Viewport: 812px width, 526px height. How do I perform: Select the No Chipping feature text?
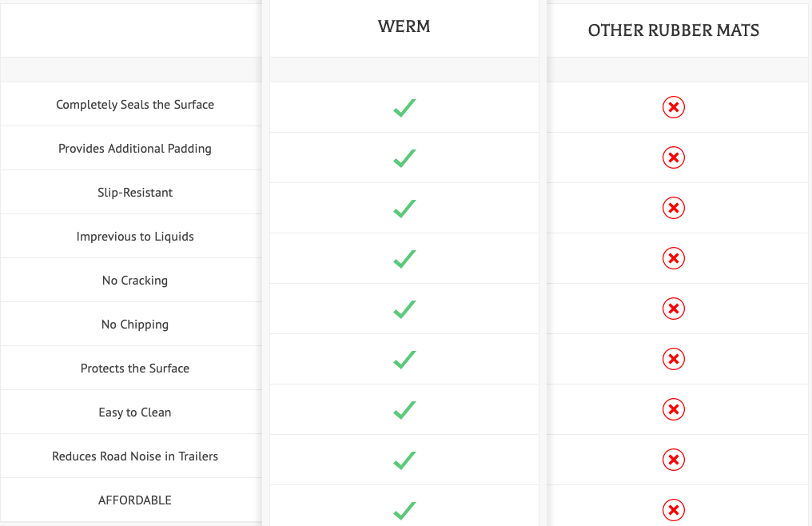tap(134, 325)
